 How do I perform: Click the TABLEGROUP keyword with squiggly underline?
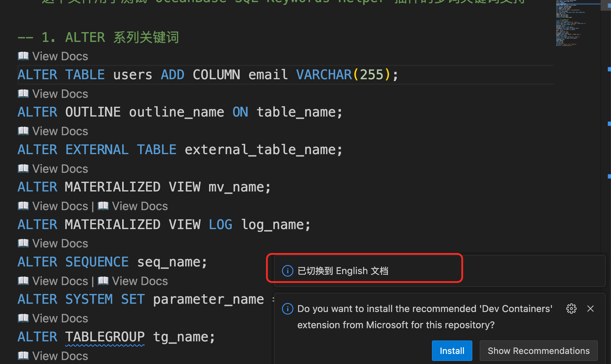(x=105, y=337)
